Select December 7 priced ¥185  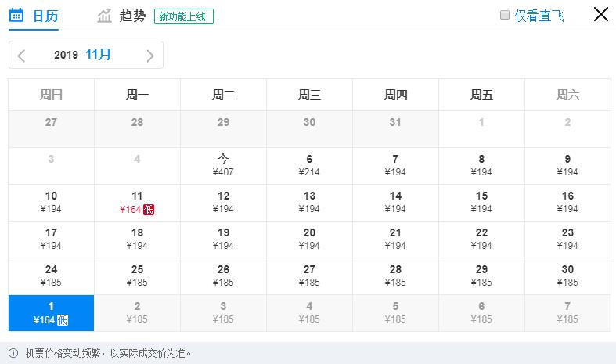tap(567, 313)
